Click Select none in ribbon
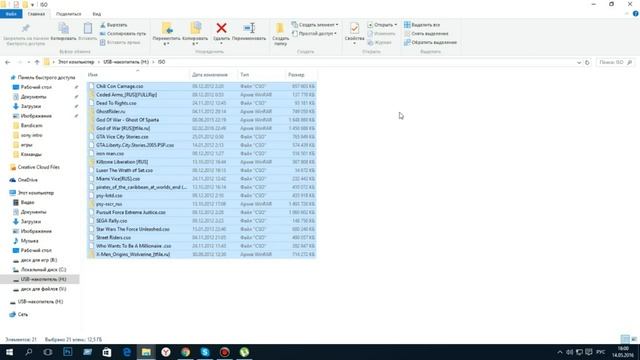Viewport: 640px width, 360px height. tap(426, 33)
